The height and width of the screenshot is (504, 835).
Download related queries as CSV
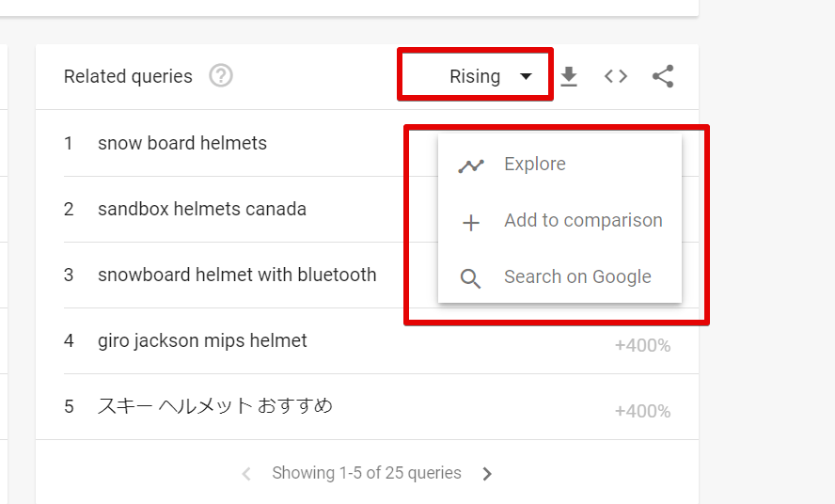(569, 76)
